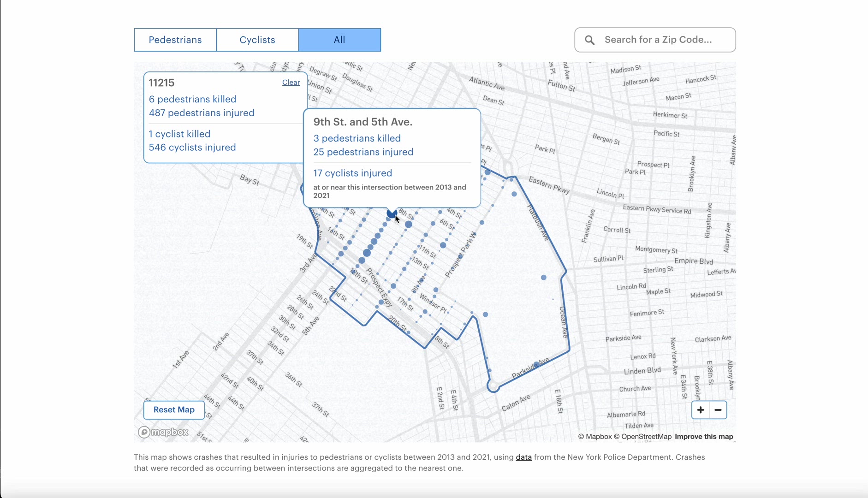Click crash dot near Flatbush Ave label
The height and width of the screenshot is (498, 868).
514,194
